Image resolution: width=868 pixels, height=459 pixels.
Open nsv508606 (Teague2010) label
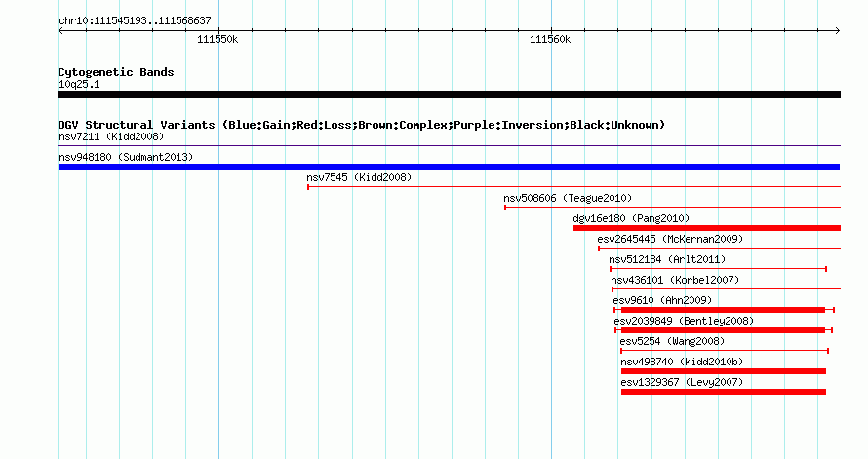568,198
